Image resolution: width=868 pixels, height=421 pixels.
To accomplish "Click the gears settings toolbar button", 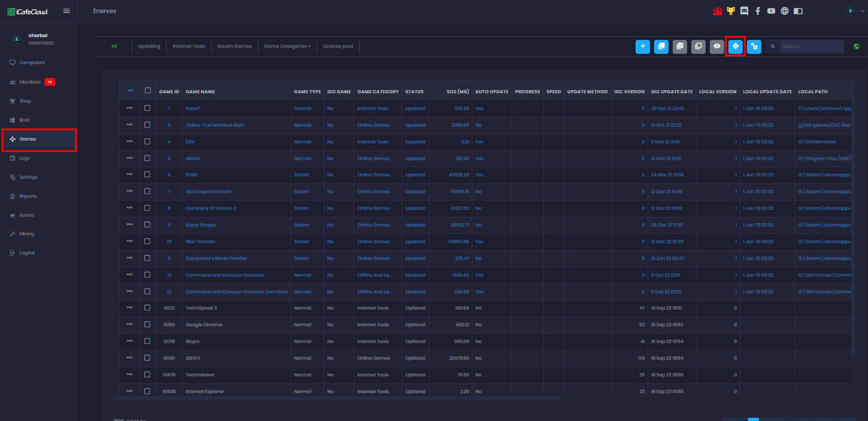I will pyautogui.click(x=754, y=46).
